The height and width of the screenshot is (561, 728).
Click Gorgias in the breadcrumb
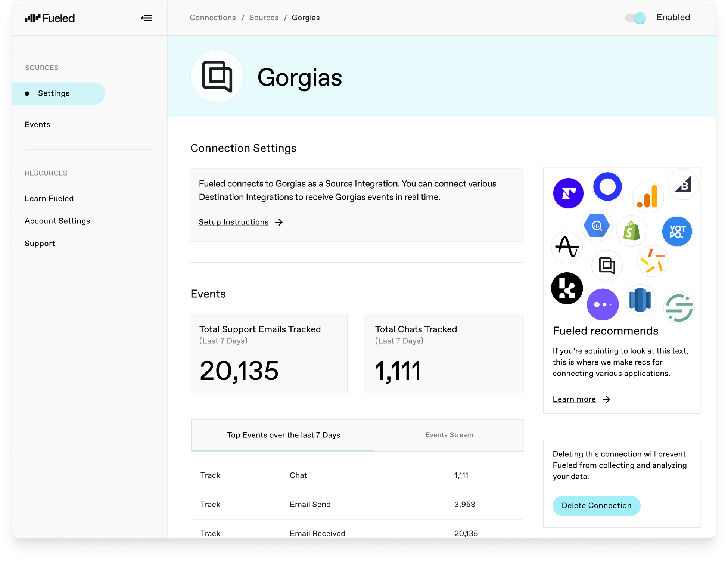coord(306,18)
